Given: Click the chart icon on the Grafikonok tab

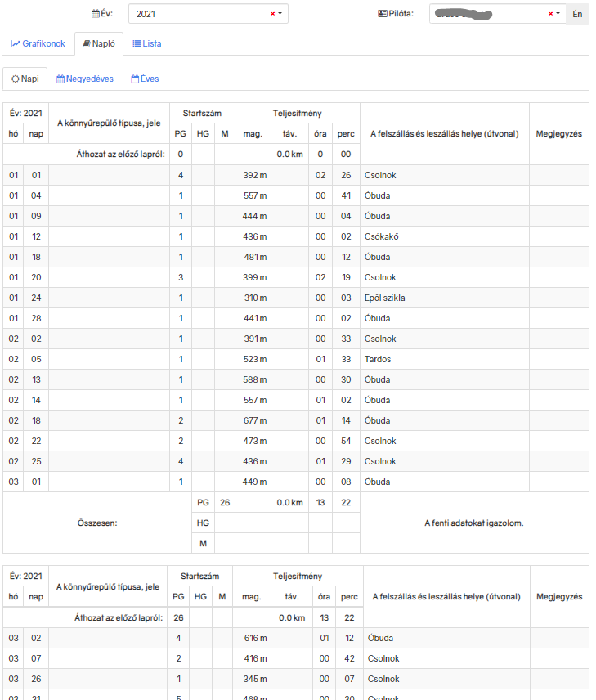Looking at the screenshot, I should 16,43.
